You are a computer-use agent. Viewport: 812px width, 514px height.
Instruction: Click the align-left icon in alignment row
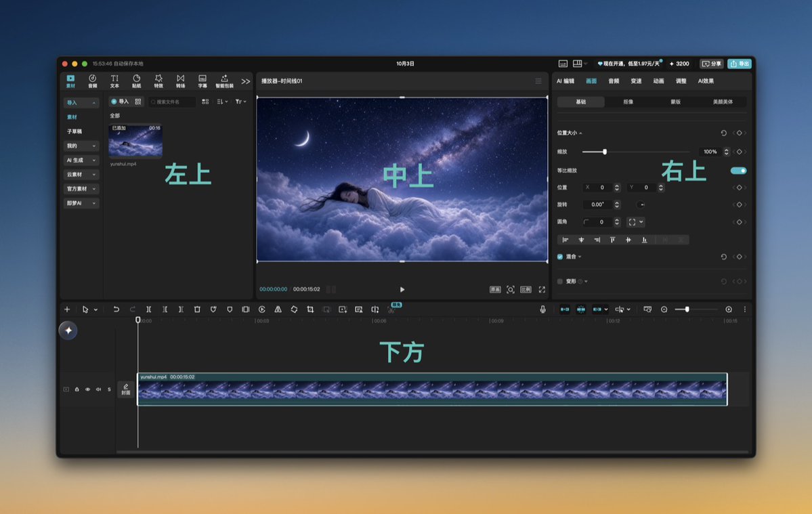(x=565, y=240)
